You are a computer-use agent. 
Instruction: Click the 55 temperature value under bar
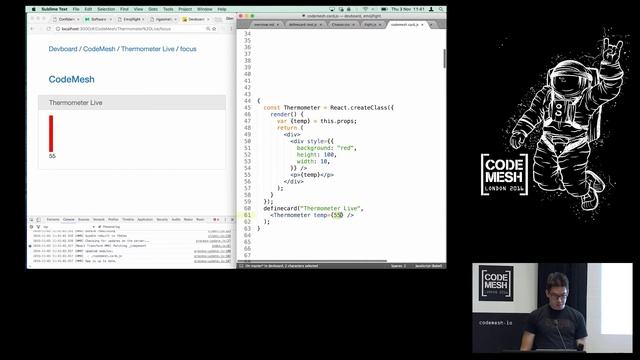(52, 156)
